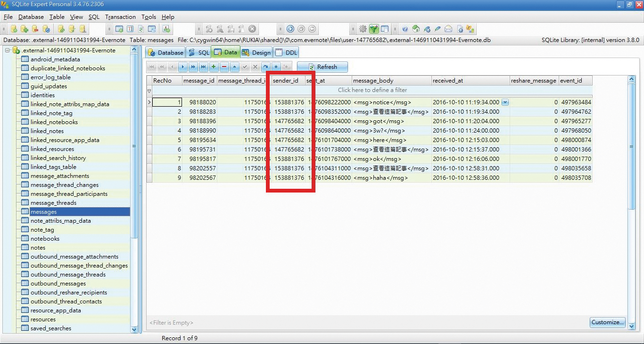Click the received_at cell 2016-10-10 12:58:36.000
Viewport: 644px width, 344px height.
click(x=471, y=178)
